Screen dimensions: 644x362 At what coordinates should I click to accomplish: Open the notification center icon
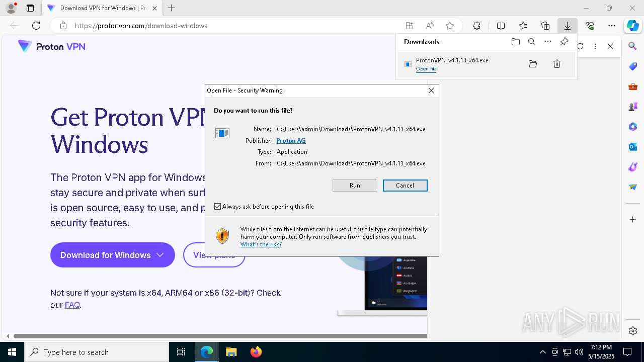[627, 352]
